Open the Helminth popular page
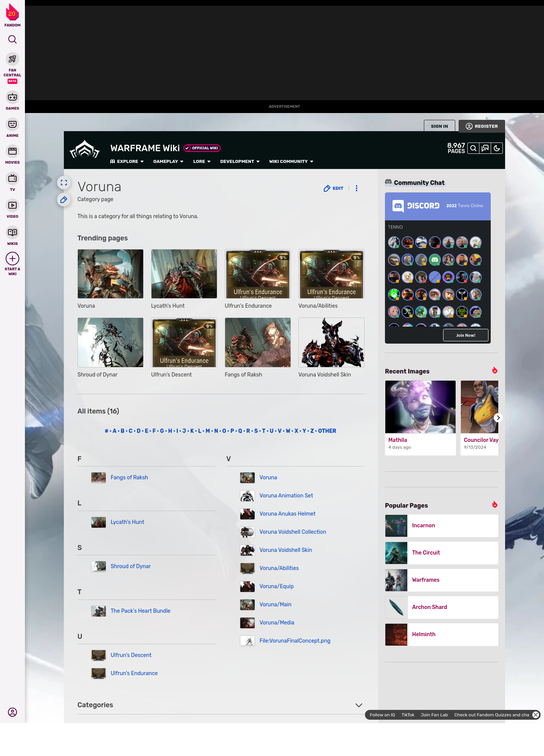 442,635
